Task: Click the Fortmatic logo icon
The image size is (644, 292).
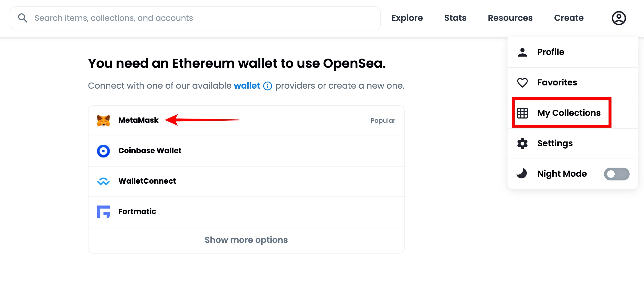Action: tap(103, 212)
